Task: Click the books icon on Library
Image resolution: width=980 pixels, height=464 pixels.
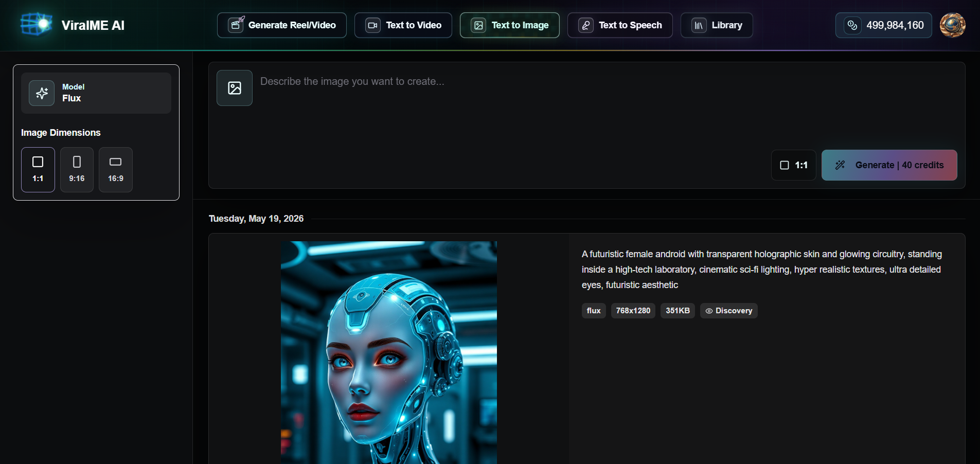Action: click(699, 25)
